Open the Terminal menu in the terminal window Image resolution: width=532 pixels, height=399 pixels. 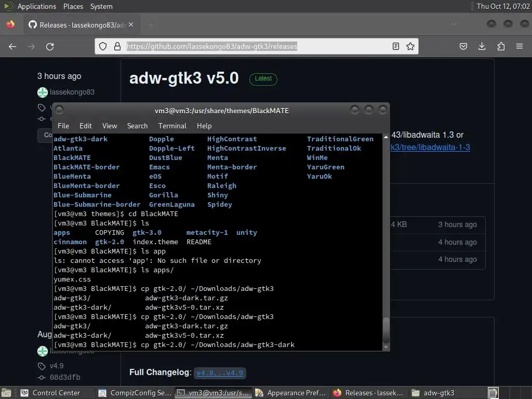tap(172, 126)
